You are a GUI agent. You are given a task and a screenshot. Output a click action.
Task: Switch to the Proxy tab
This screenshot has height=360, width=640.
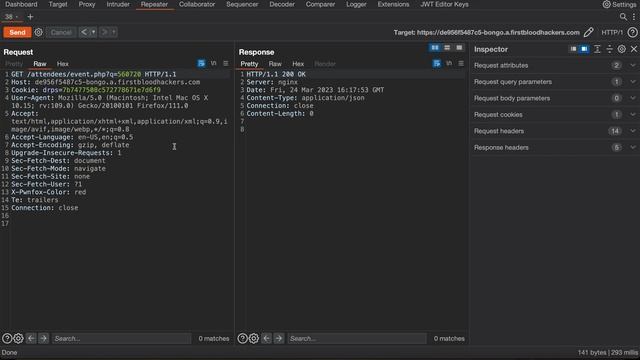pyautogui.click(x=87, y=4)
